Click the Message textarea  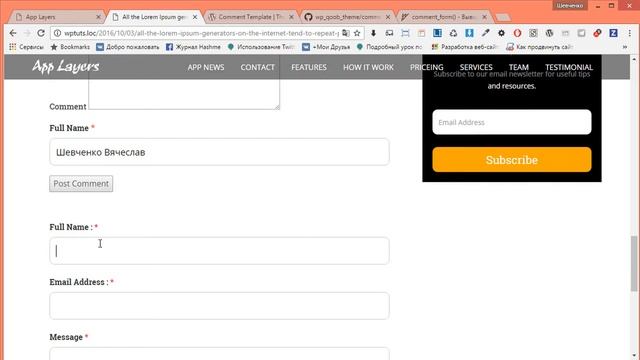click(x=219, y=353)
